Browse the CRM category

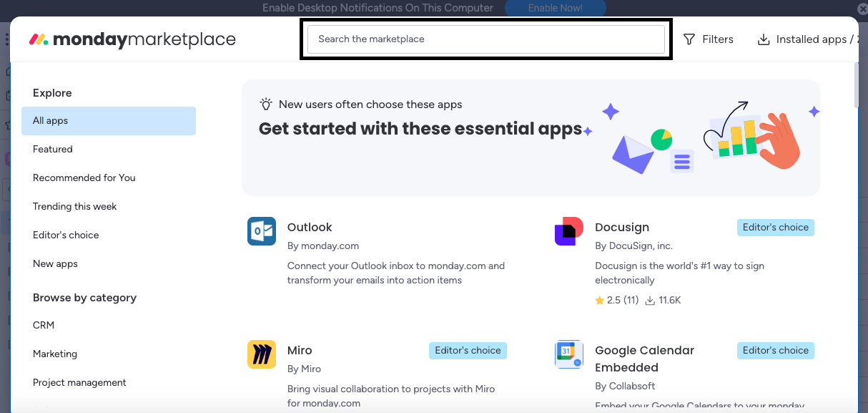pyautogui.click(x=44, y=326)
